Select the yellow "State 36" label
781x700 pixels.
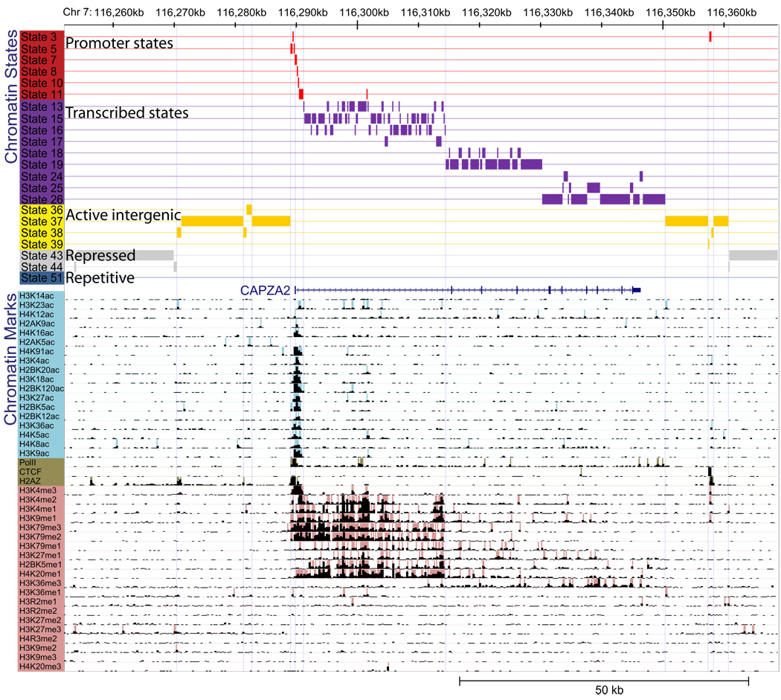[42, 211]
